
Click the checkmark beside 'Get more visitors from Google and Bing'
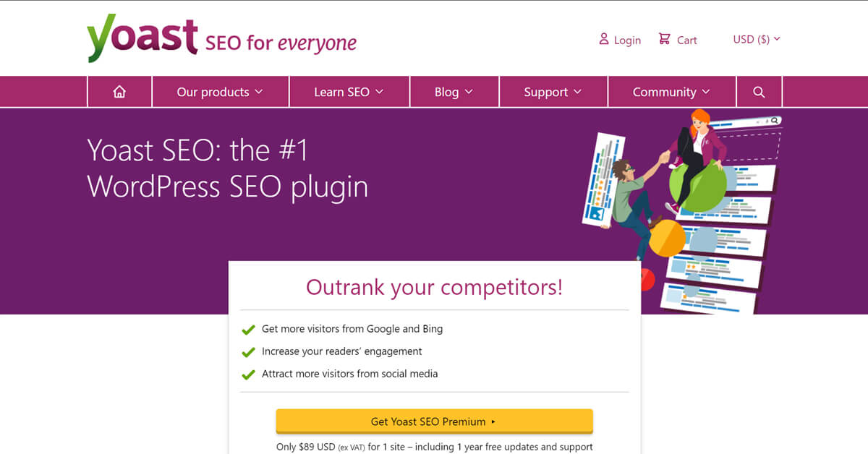click(248, 330)
